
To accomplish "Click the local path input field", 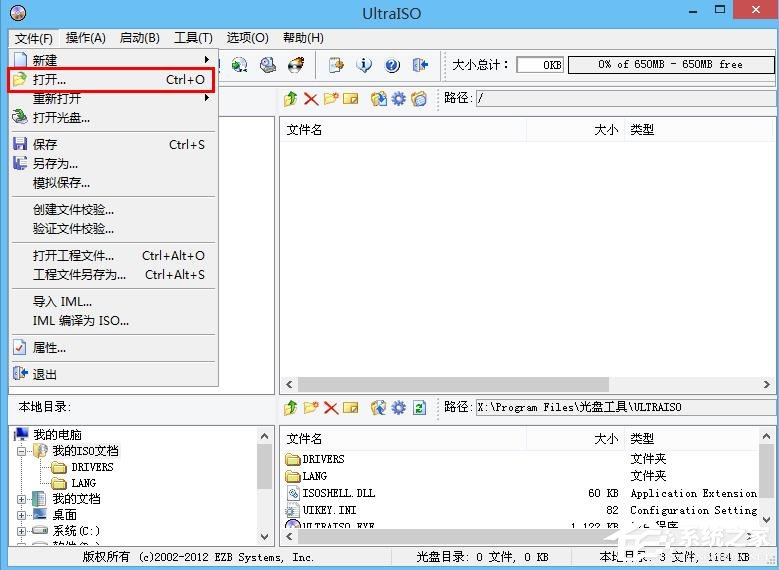I will (x=627, y=407).
